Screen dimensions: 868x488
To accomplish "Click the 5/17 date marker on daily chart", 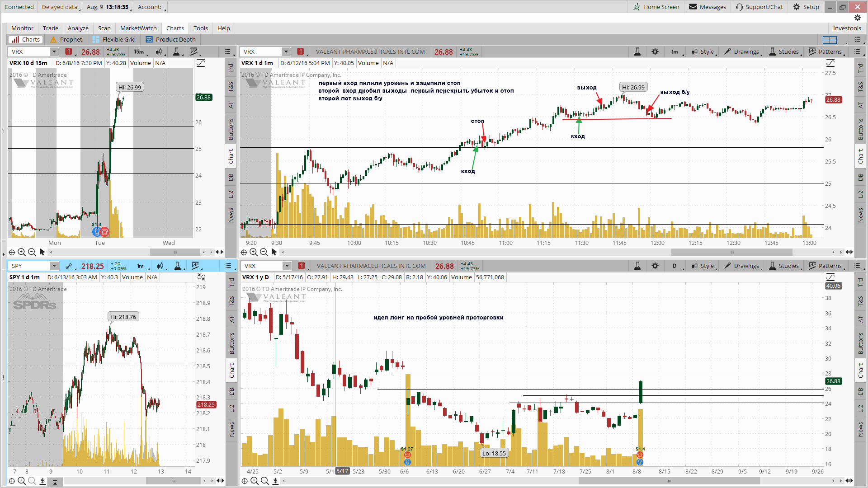I will point(342,471).
